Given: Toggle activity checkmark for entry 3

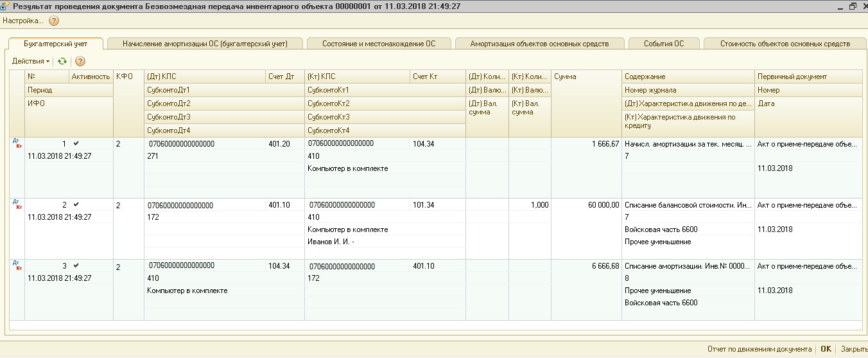Looking at the screenshot, I should (x=76, y=265).
